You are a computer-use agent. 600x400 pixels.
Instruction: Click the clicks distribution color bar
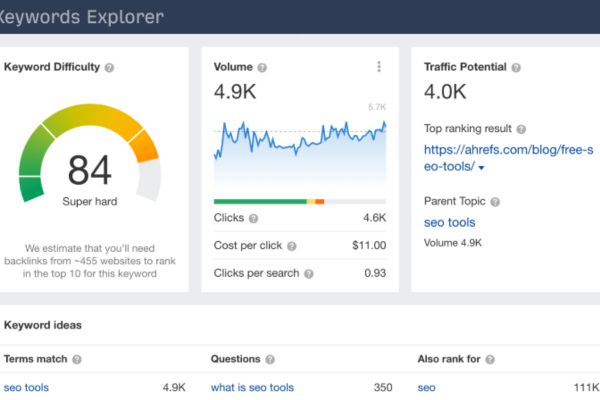pos(300,201)
